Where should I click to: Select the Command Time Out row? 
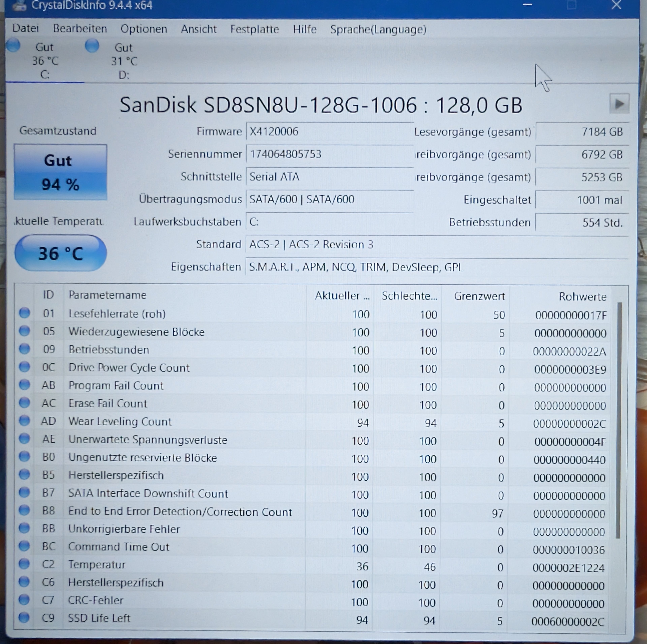click(x=119, y=547)
